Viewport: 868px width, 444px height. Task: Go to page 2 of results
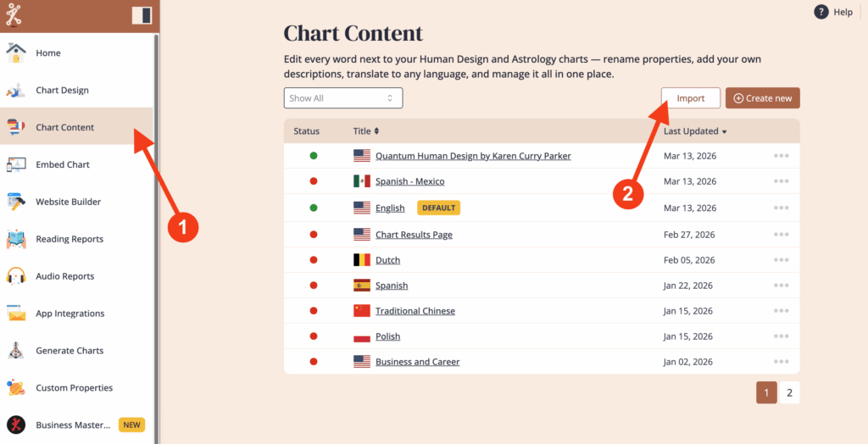point(789,393)
